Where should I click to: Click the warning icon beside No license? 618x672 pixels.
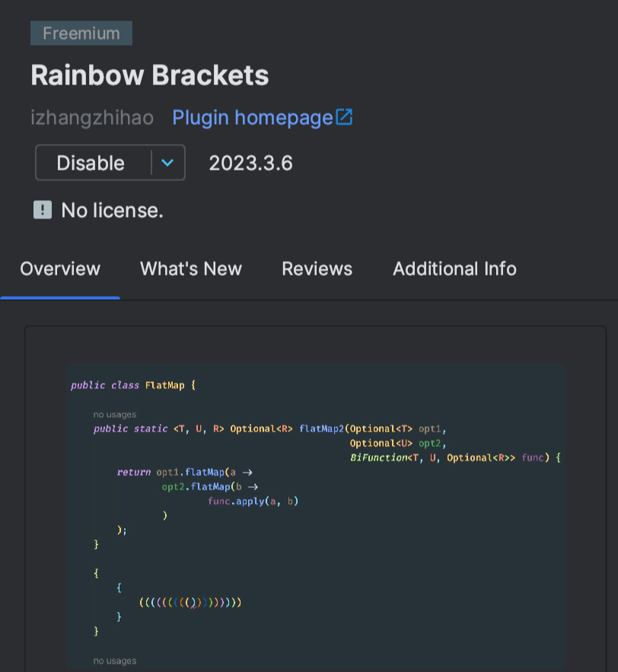tap(43, 210)
